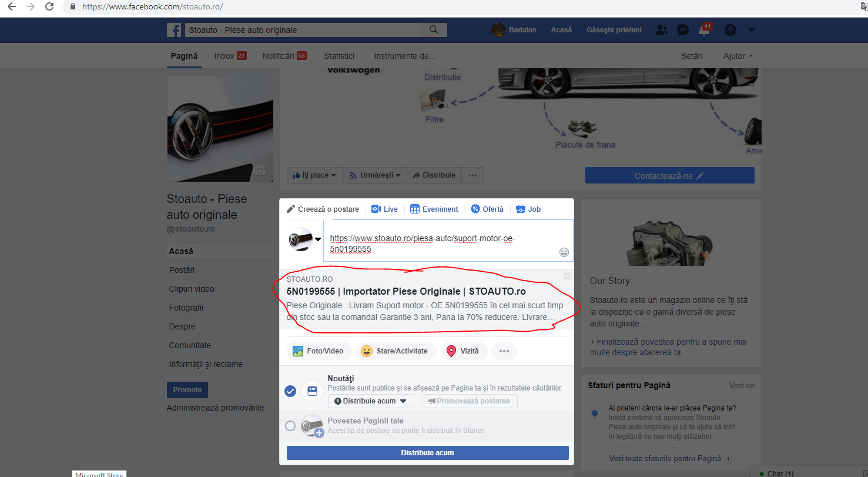Screen dimensions: 868x477
Task: Click the blue Distribuie acum button
Action: click(428, 453)
